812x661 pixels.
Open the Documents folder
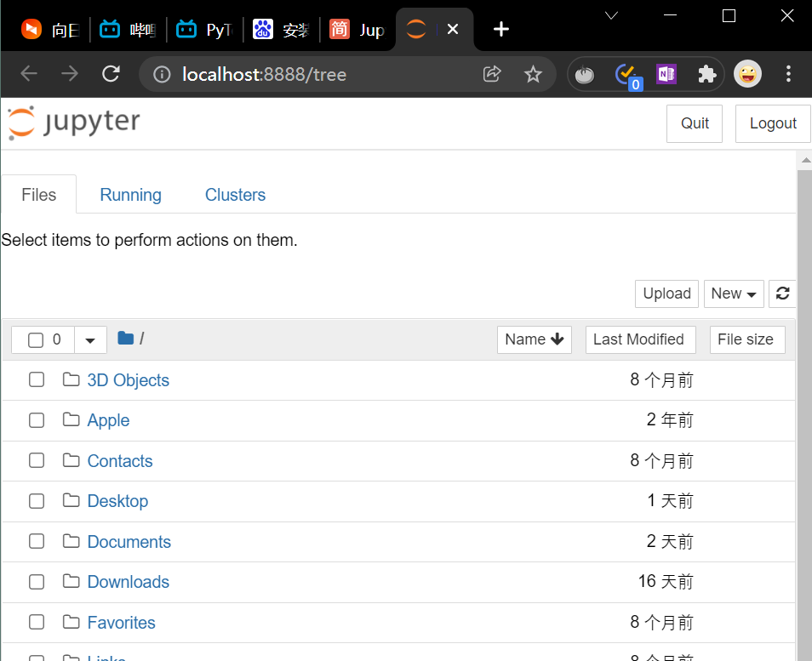coord(129,541)
